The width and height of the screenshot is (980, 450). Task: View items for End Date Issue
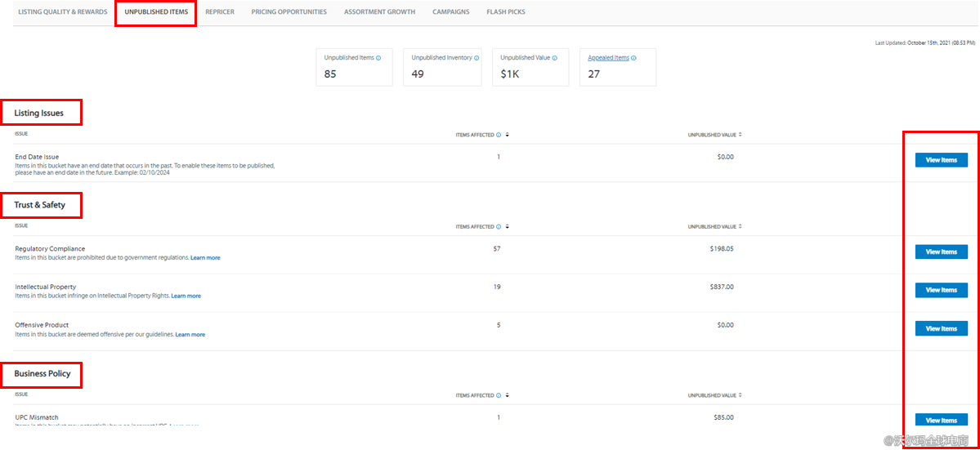[x=941, y=160]
